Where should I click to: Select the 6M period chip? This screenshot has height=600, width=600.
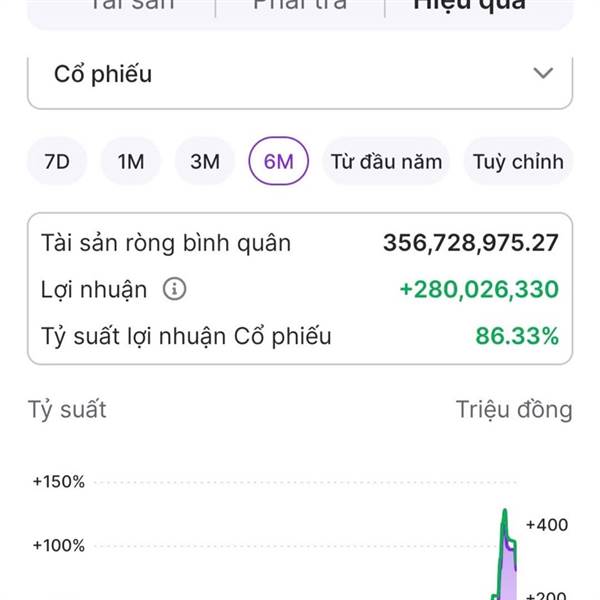pos(279,161)
